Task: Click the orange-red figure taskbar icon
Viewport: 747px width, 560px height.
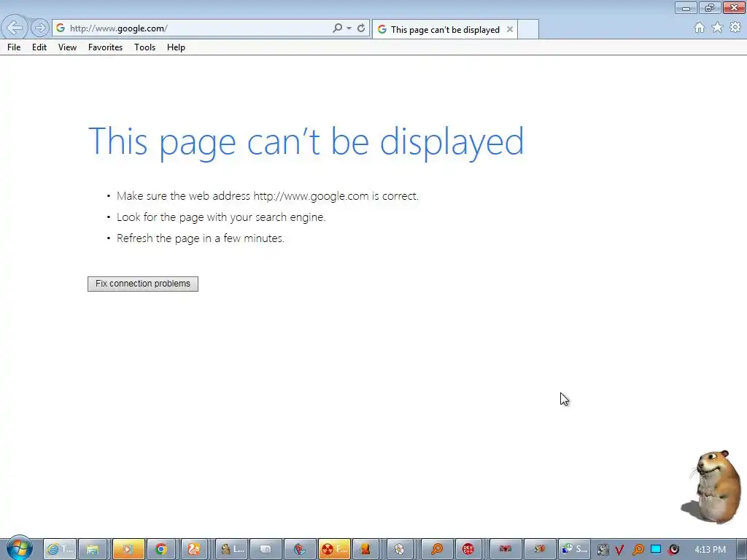Action: 365,549
